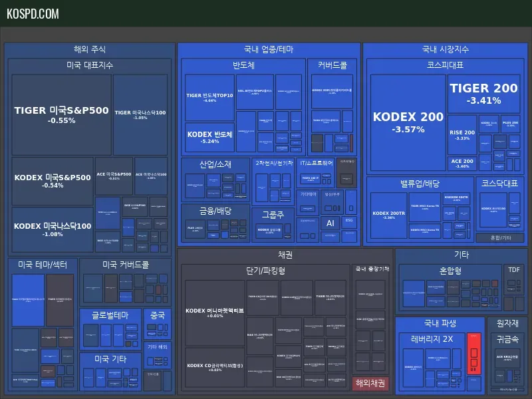Select the 중국 group header
This screenshot has height=399, width=532.
coord(158,315)
